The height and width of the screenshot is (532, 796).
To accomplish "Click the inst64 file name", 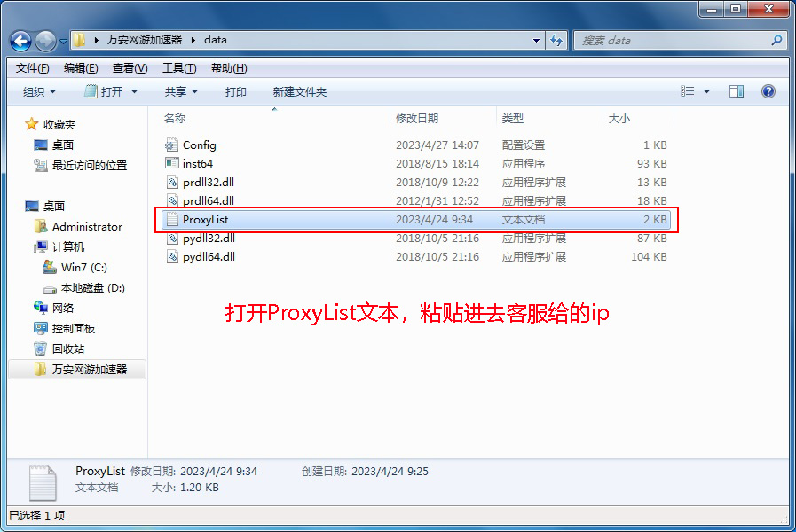I will click(198, 164).
